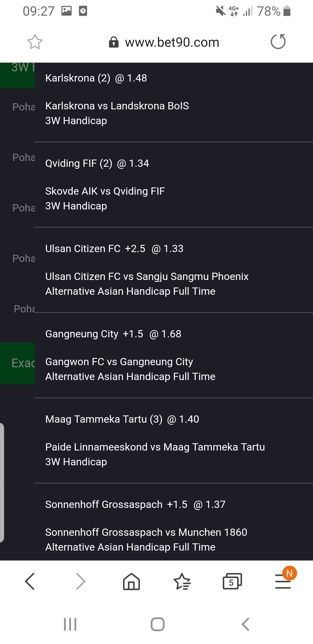Go back using browser back arrow

coord(30,581)
